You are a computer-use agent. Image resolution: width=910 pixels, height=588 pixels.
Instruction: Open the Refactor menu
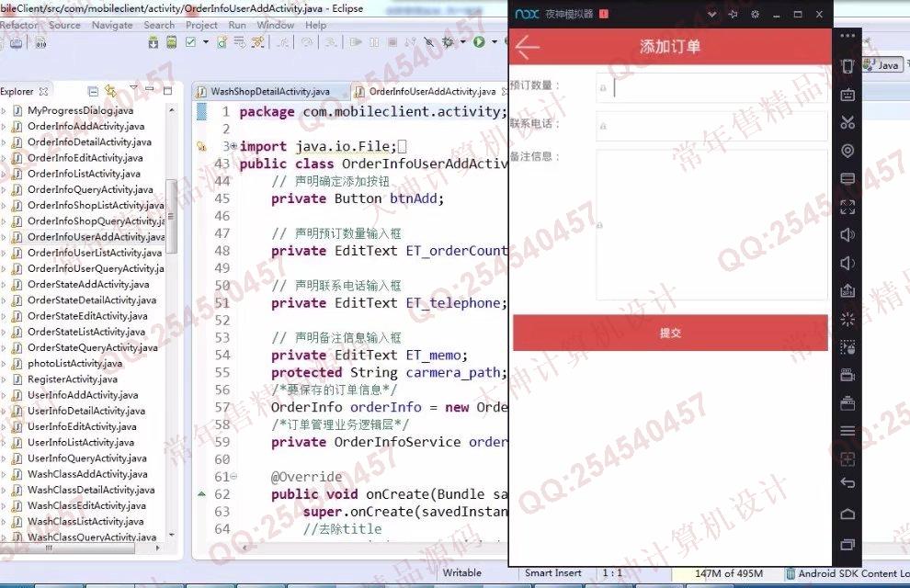pyautogui.click(x=19, y=25)
